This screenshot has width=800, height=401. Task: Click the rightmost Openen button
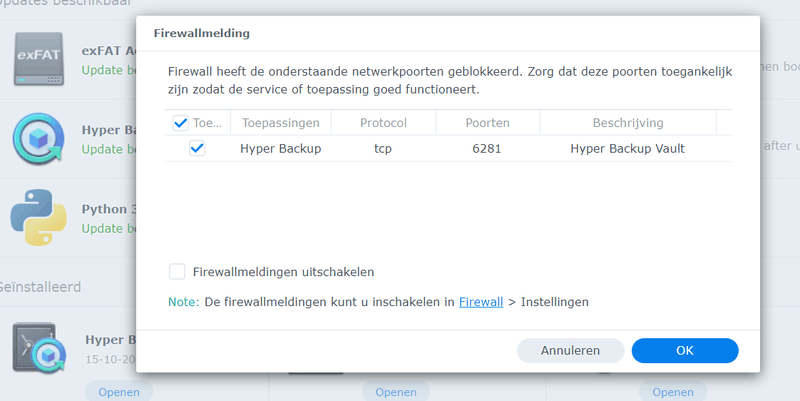coord(673,392)
